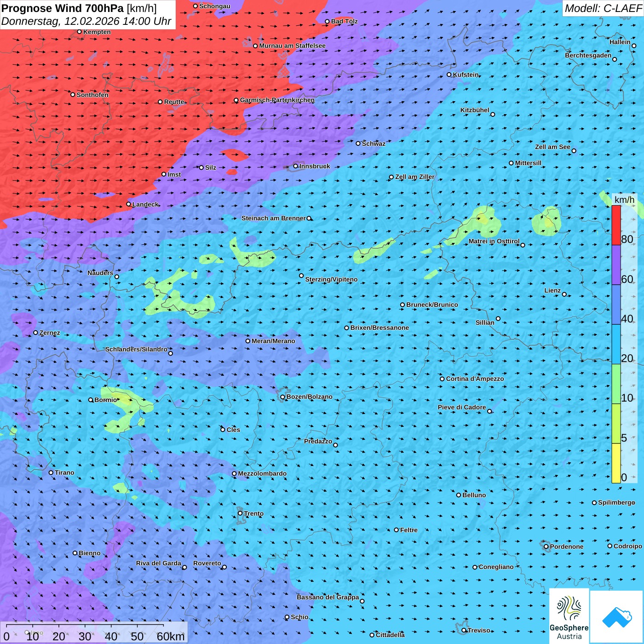Click the yellow 0-5 km/h legend swatch

[x=616, y=463]
